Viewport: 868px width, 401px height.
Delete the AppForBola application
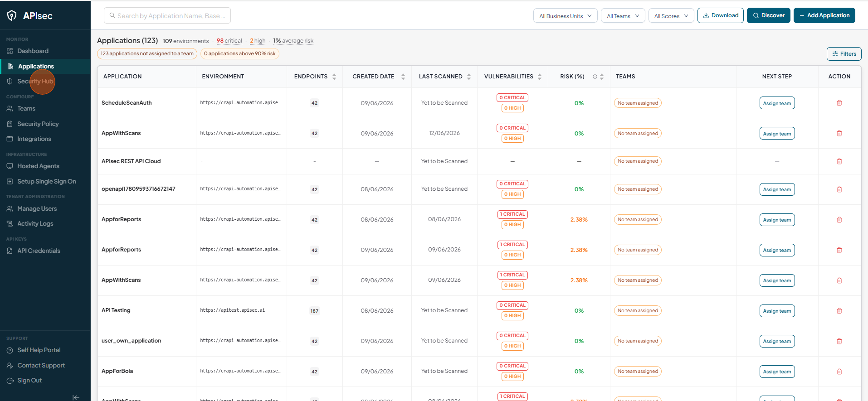pyautogui.click(x=839, y=372)
